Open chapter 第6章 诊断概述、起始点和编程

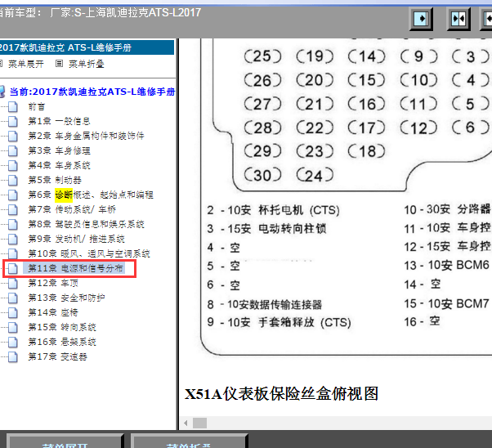coord(91,195)
